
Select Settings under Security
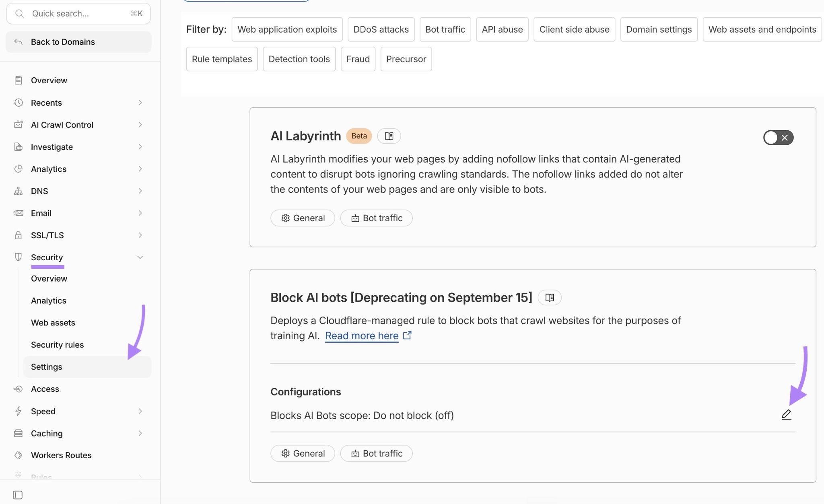87,367
